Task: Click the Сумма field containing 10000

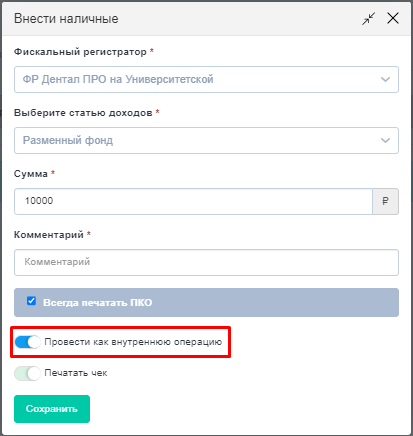Action: 193,201
